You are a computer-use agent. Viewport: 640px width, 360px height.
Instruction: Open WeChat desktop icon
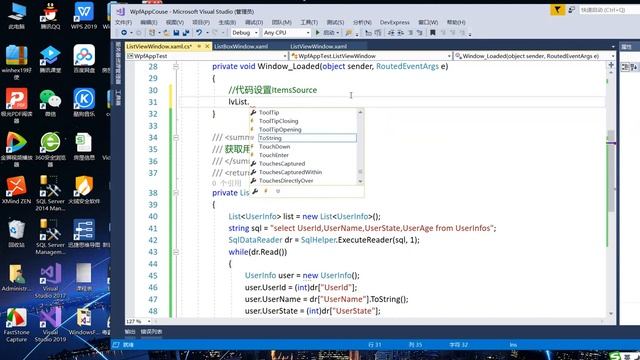tap(50, 103)
